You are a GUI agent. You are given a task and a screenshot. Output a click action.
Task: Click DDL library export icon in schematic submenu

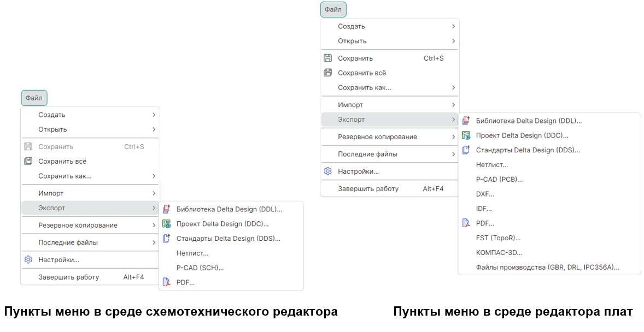166,209
